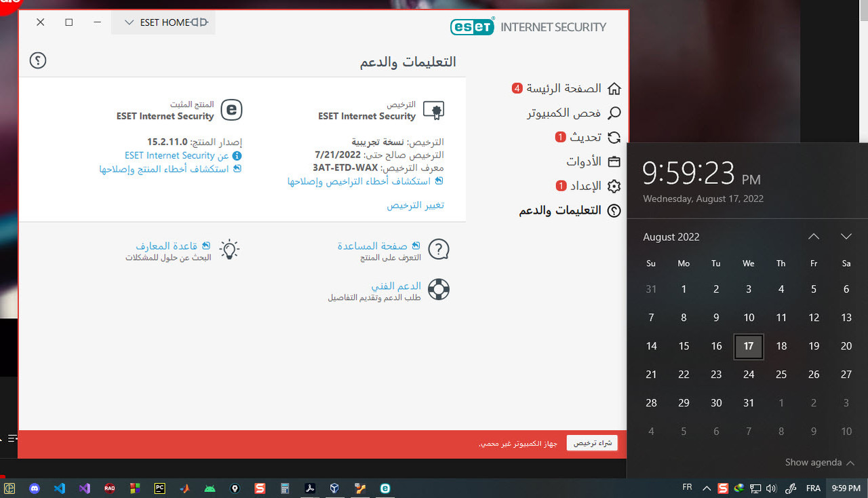The width and height of the screenshot is (868, 498).
Task: Select August 31 in the calendar
Action: click(749, 403)
